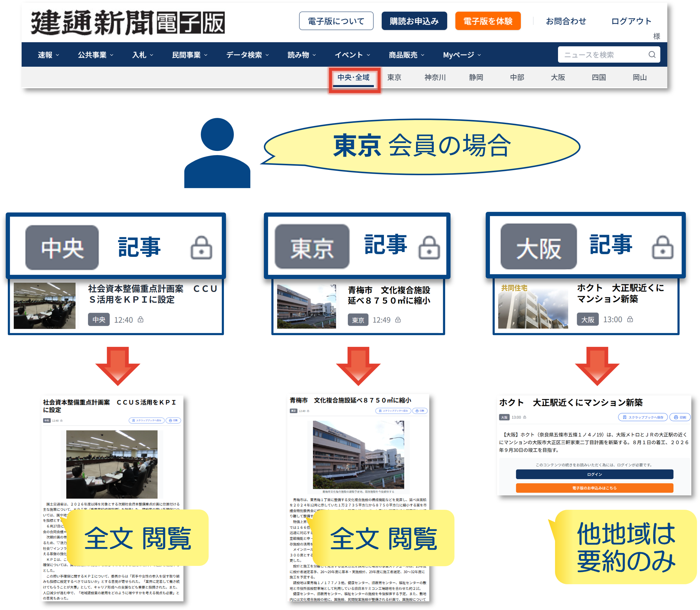700x610 pixels.
Task: Expand the 民間事業 menu
Action: coord(190,55)
